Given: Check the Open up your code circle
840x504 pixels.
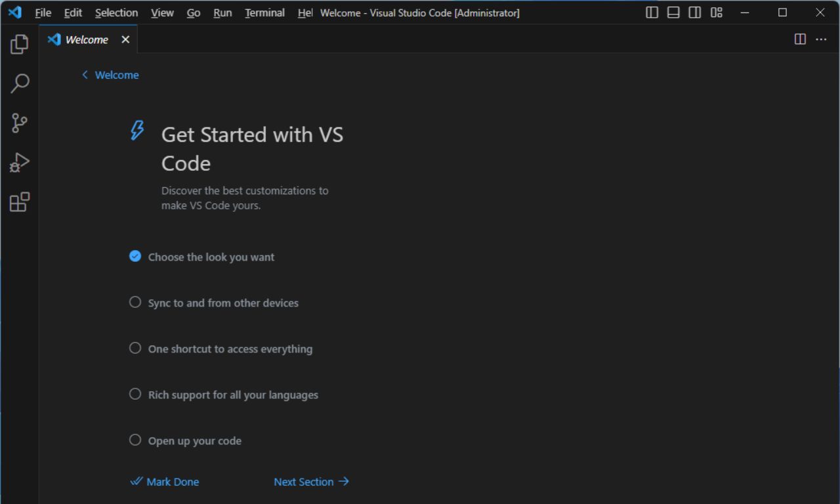Looking at the screenshot, I should click(x=135, y=440).
